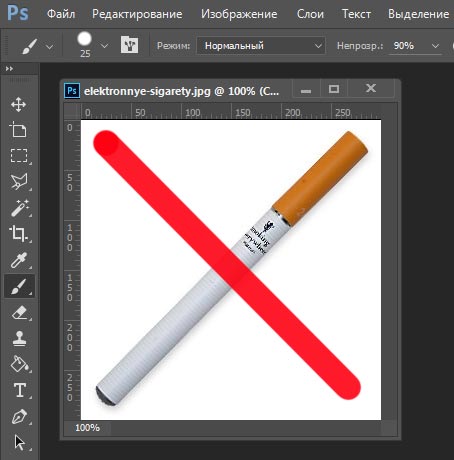Select the Paint Bucket tool

(x=20, y=364)
